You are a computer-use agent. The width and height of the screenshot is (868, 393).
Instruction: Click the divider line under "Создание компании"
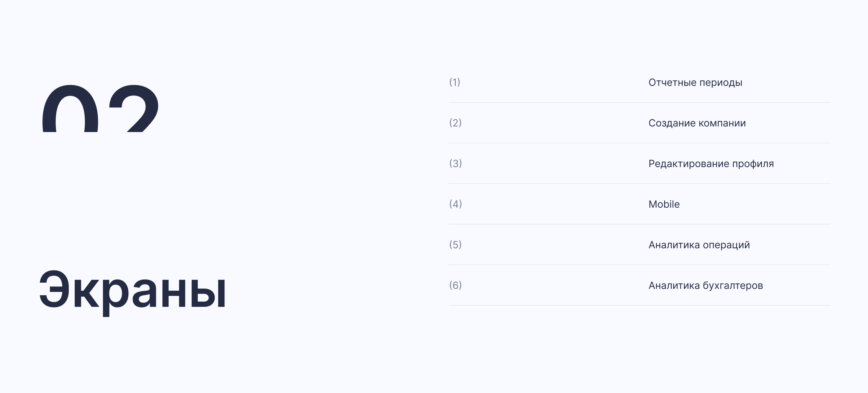640,143
